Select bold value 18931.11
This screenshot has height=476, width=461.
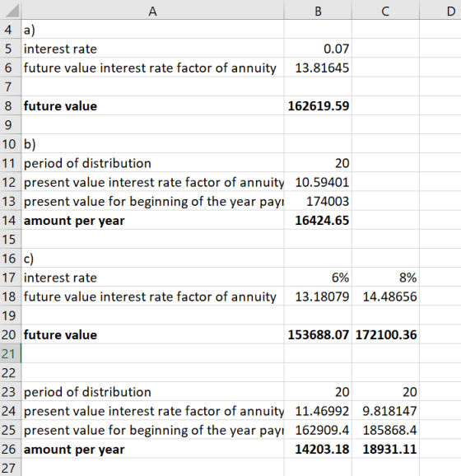click(x=385, y=449)
